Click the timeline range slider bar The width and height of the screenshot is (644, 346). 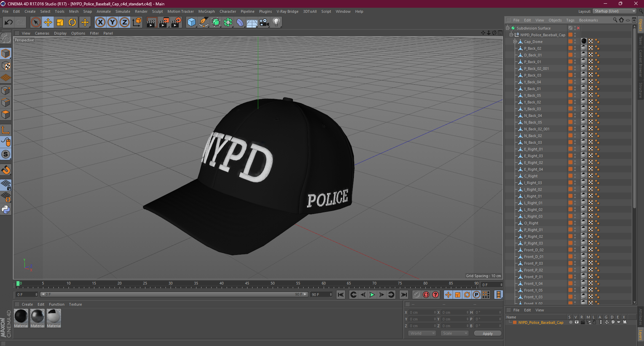pos(174,294)
